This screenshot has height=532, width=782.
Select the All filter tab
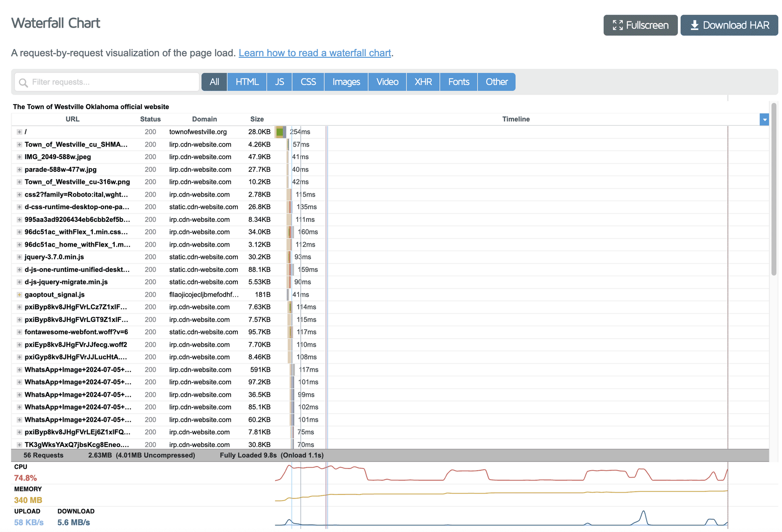214,82
